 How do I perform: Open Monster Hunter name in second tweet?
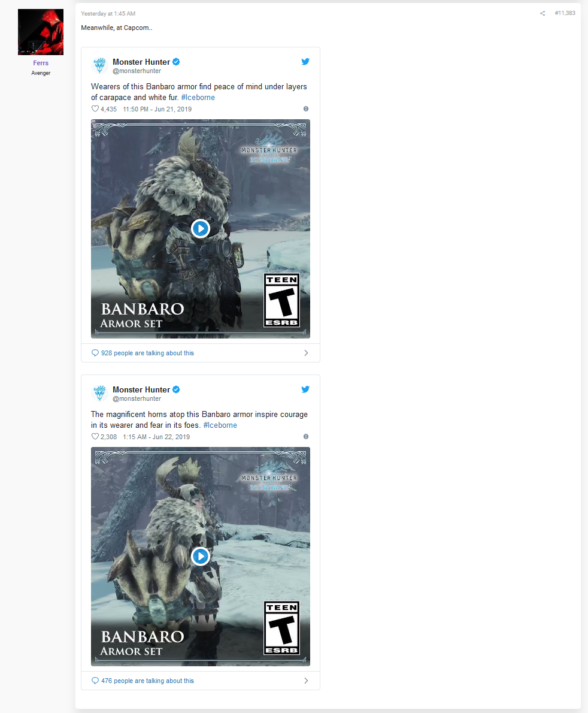141,389
